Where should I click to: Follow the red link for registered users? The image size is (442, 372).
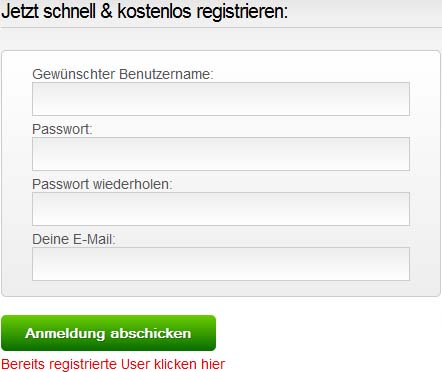[x=113, y=364]
